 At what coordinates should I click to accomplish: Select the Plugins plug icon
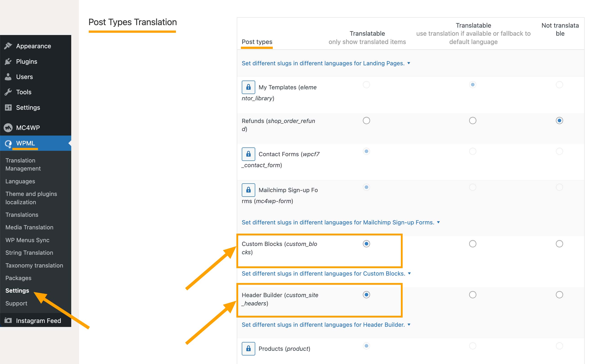coord(8,61)
